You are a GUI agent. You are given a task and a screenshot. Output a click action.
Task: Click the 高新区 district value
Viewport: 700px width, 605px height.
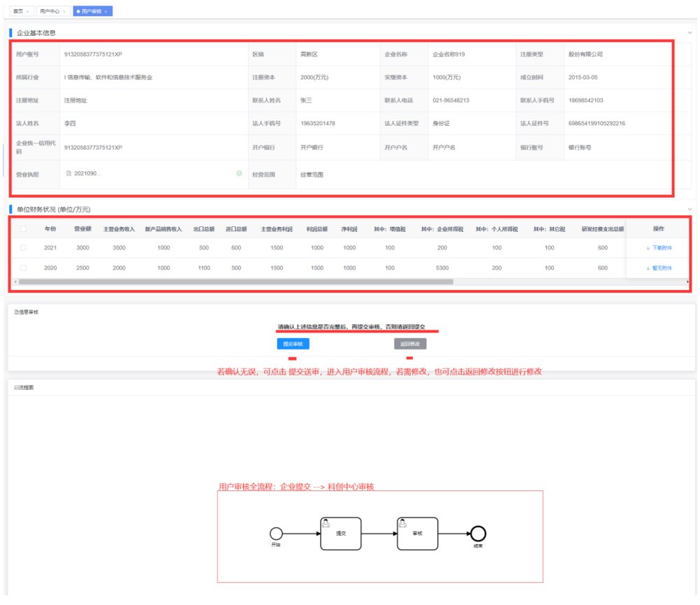[x=309, y=54]
